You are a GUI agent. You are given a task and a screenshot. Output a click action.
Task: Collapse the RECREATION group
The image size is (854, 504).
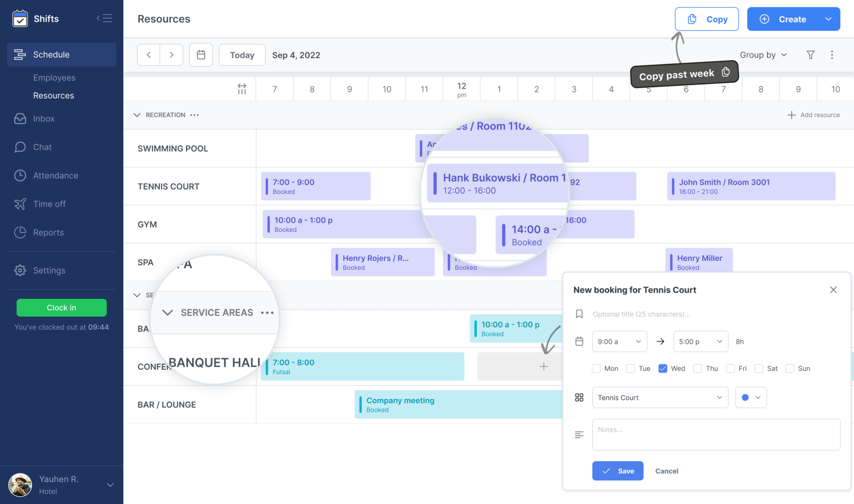point(137,115)
